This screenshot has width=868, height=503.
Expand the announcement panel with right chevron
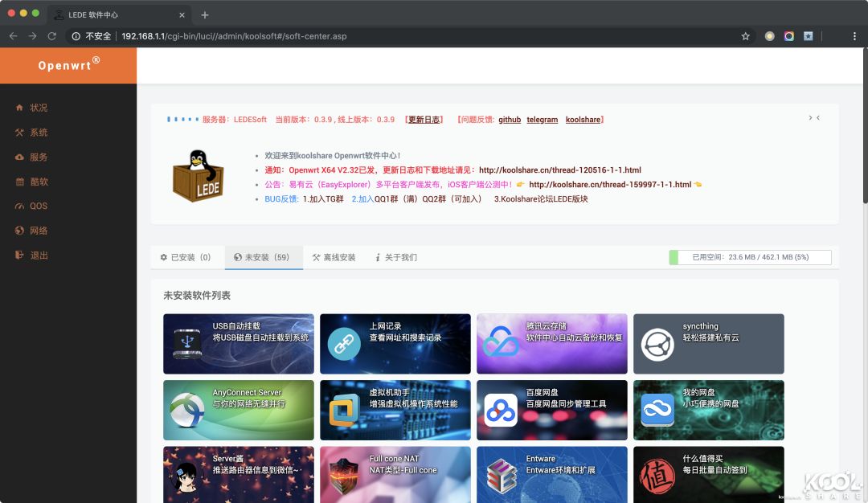point(810,117)
